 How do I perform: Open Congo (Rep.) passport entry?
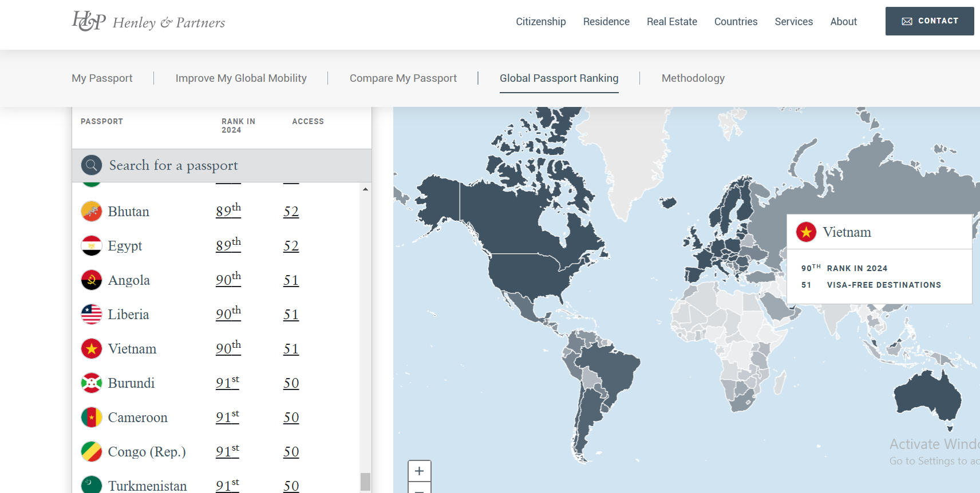(x=147, y=452)
